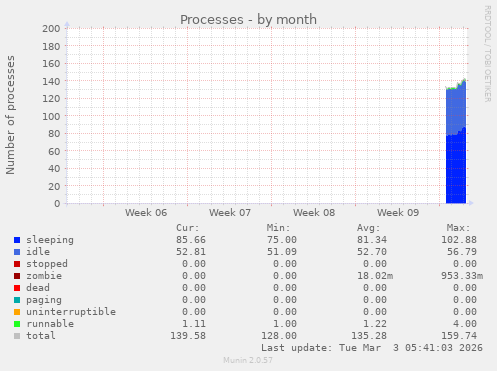Click zombie max value 953.33m
This screenshot has height=371, width=497.
point(462,276)
